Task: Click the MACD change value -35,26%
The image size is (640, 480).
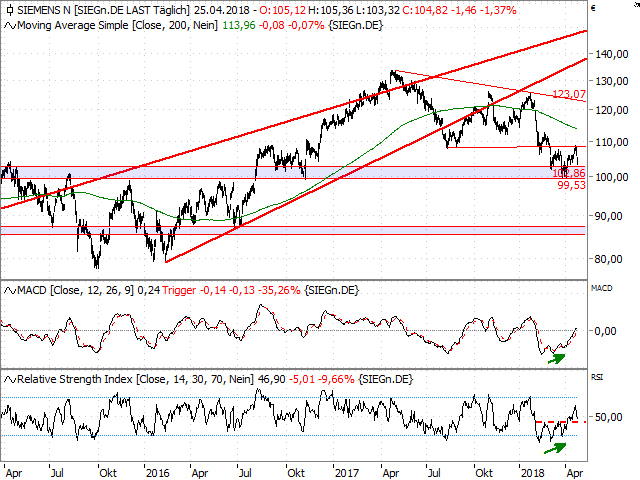Action: pyautogui.click(x=280, y=291)
